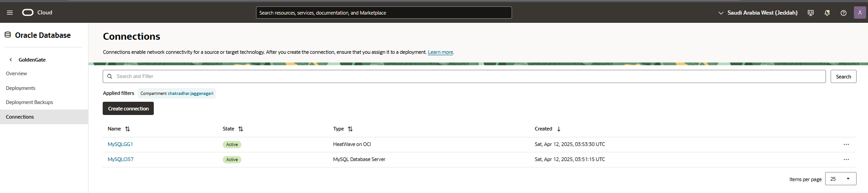Select Connections in the sidebar

pyautogui.click(x=44, y=117)
